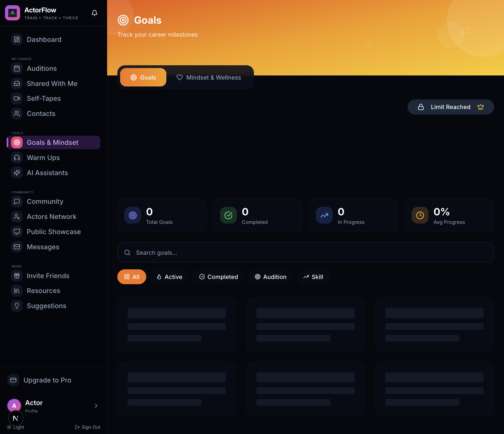Image resolution: width=504 pixels, height=434 pixels.
Task: Toggle the Light theme mode
Action: click(x=16, y=427)
